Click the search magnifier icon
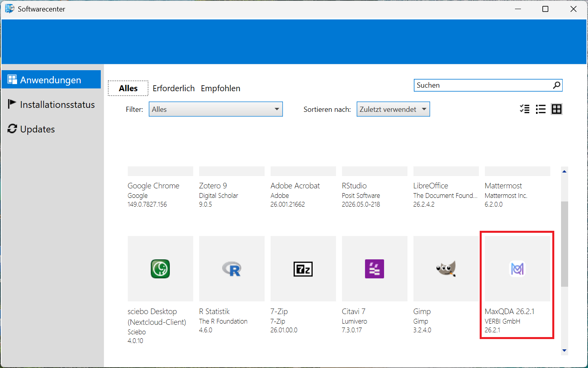This screenshot has height=368, width=588. tap(557, 85)
